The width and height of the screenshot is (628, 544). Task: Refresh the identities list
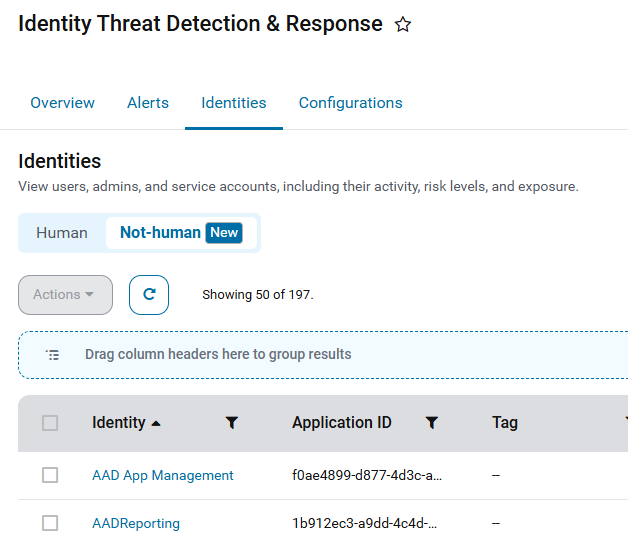[149, 295]
